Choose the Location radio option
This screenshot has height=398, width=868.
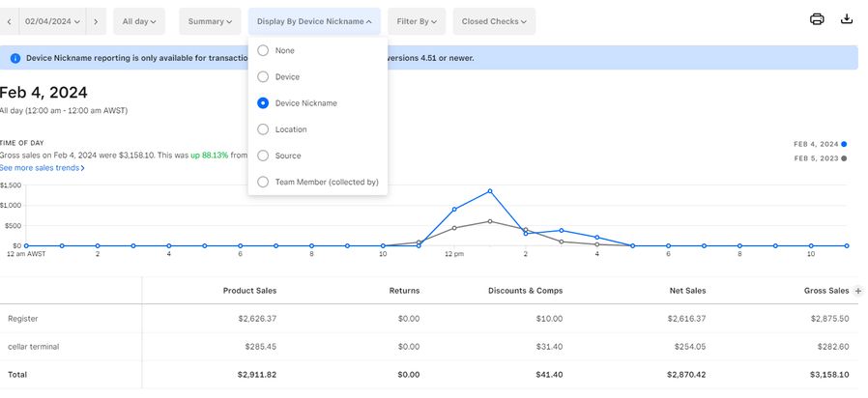(263, 129)
